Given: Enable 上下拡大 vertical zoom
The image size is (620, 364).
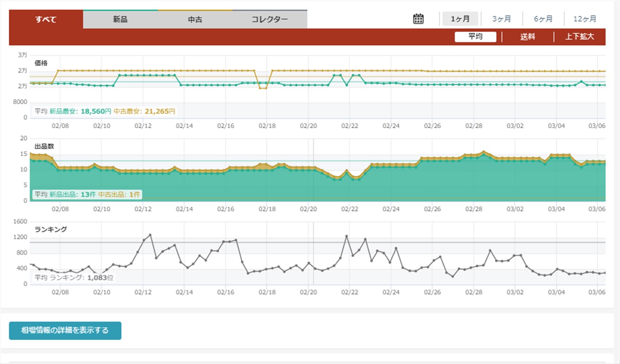Looking at the screenshot, I should point(579,37).
